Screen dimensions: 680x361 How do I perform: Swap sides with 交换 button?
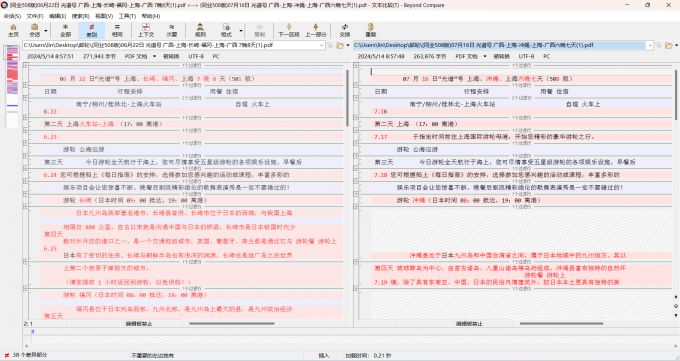point(345,30)
